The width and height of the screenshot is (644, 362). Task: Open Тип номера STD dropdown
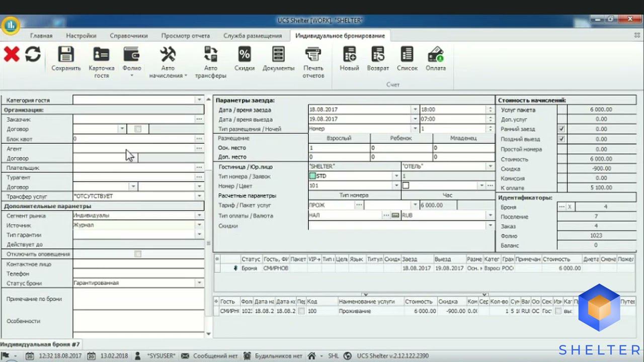[396, 176]
